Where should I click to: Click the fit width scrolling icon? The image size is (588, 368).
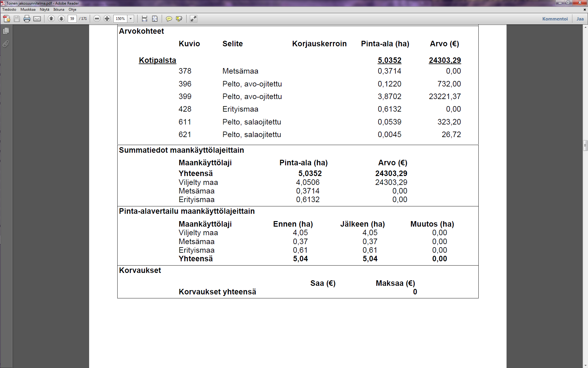145,19
